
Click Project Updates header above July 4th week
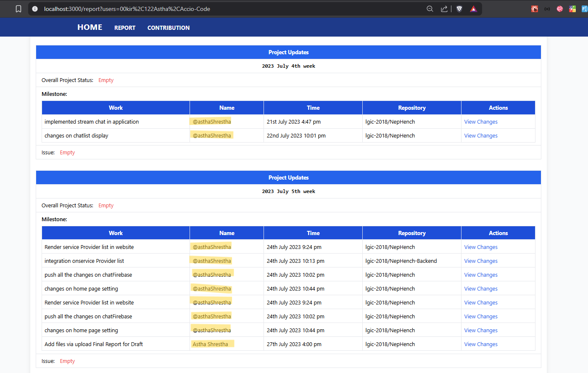288,52
